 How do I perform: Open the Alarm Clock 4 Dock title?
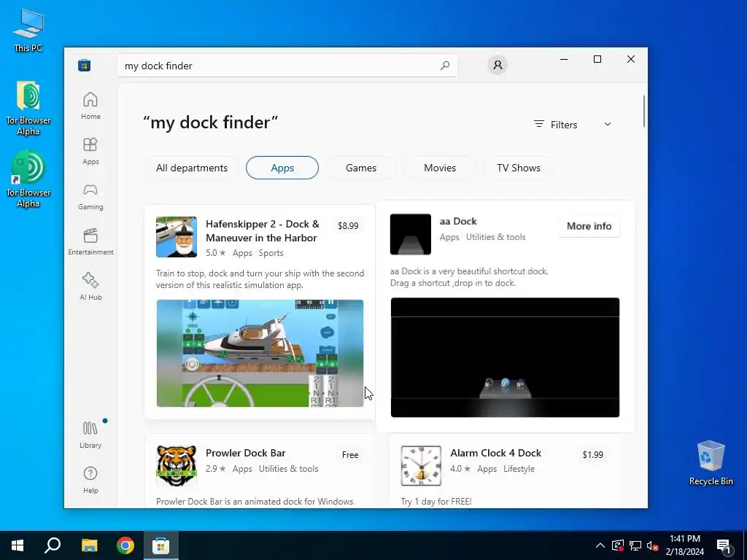(x=495, y=453)
